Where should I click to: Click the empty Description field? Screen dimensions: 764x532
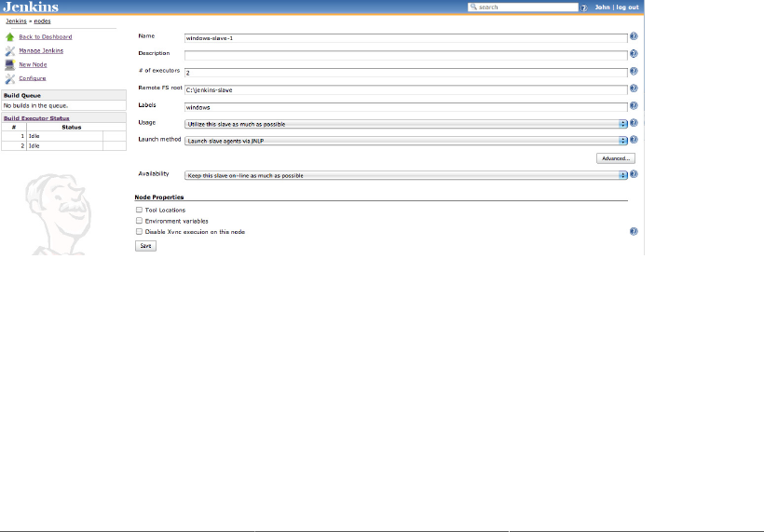(406, 56)
